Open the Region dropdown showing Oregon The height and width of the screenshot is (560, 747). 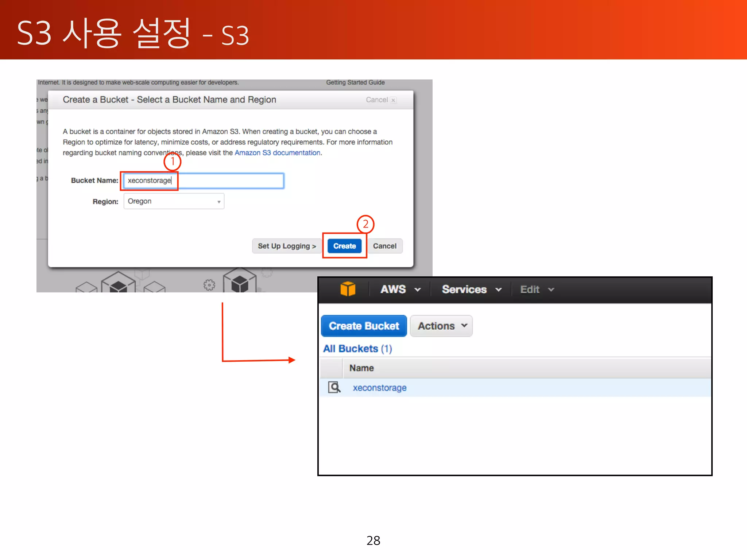coord(174,201)
